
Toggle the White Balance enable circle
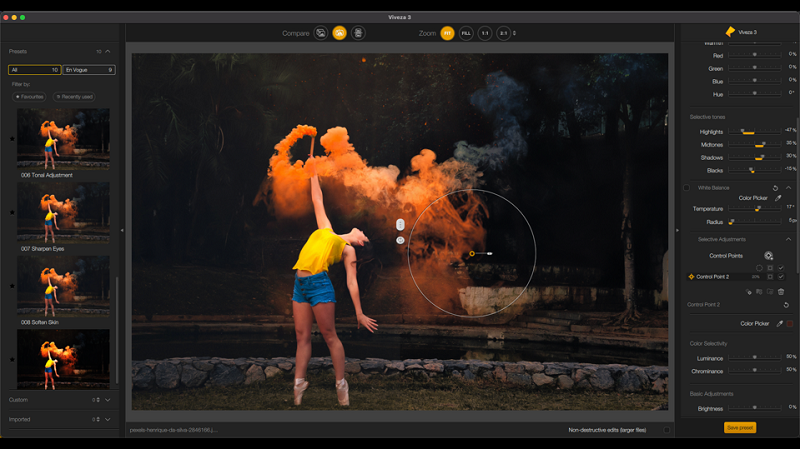point(687,187)
